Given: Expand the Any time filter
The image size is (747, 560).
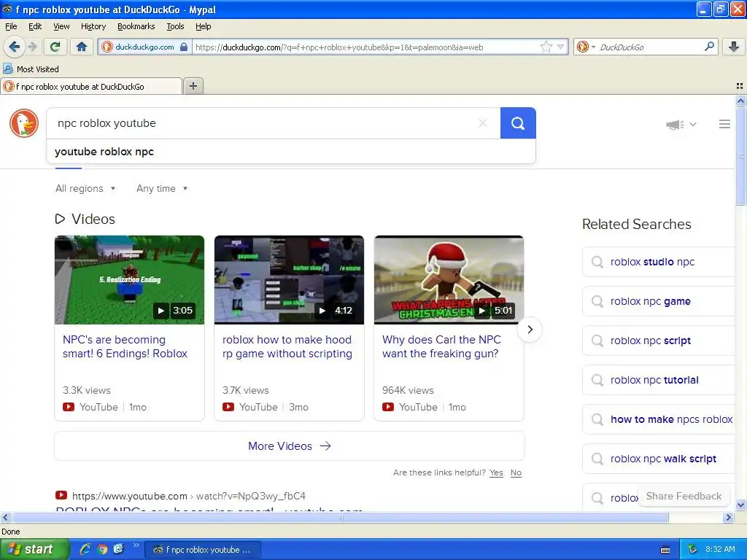Looking at the screenshot, I should click(162, 188).
